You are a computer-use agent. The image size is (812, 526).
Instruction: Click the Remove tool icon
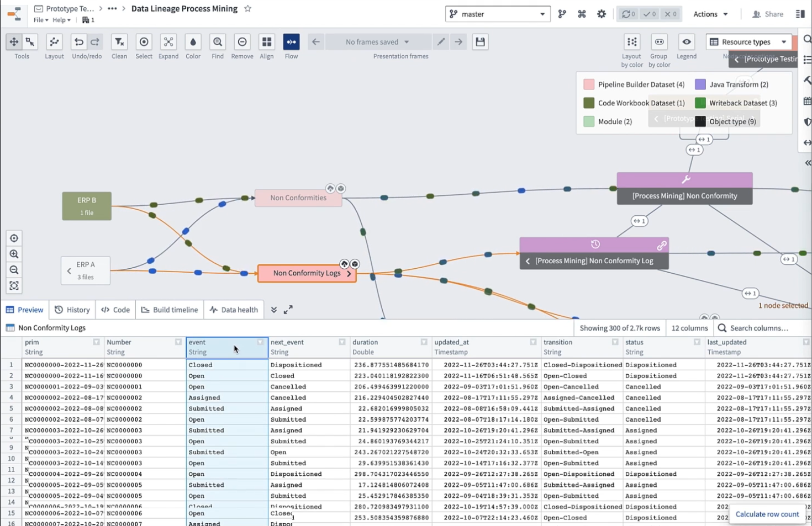(x=242, y=42)
